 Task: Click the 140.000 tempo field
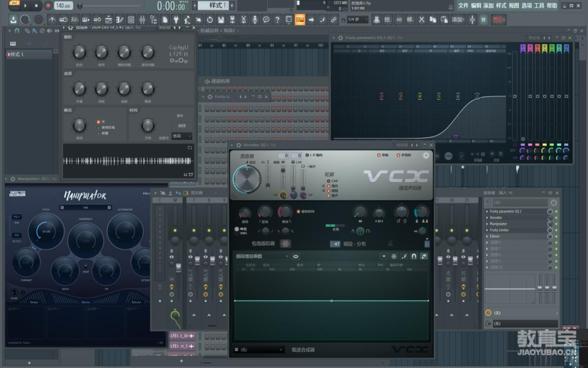64,5
